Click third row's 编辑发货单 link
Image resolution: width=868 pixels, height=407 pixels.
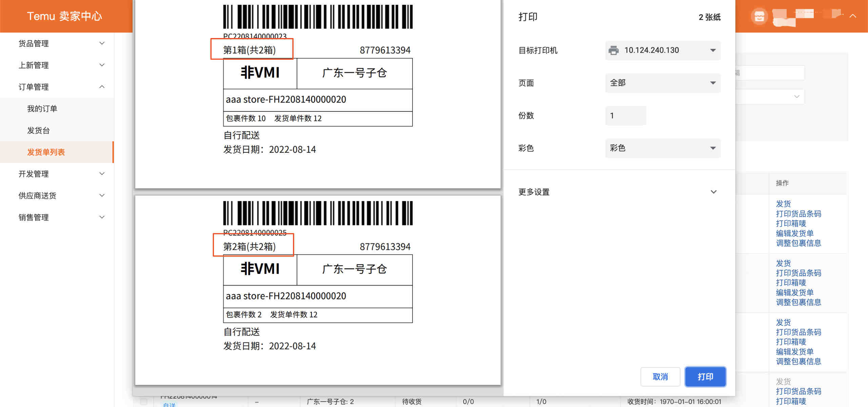[795, 352]
